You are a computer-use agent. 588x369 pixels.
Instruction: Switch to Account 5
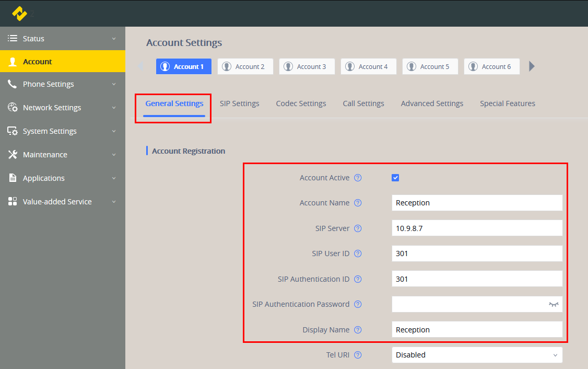[430, 66]
